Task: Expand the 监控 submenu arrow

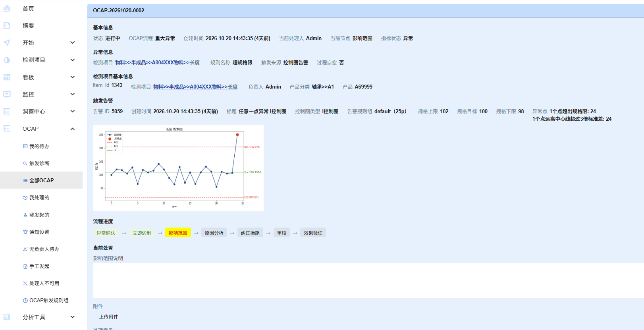Action: [x=73, y=94]
